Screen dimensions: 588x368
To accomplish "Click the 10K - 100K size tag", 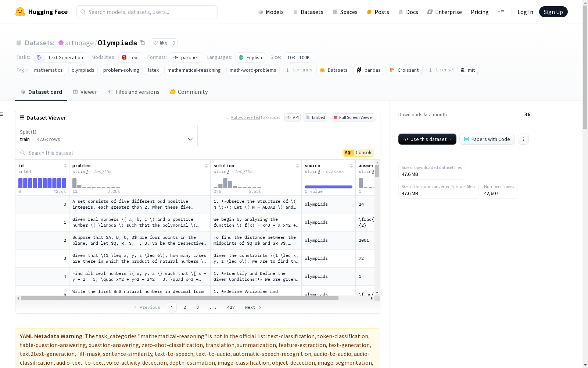I will coord(298,57).
